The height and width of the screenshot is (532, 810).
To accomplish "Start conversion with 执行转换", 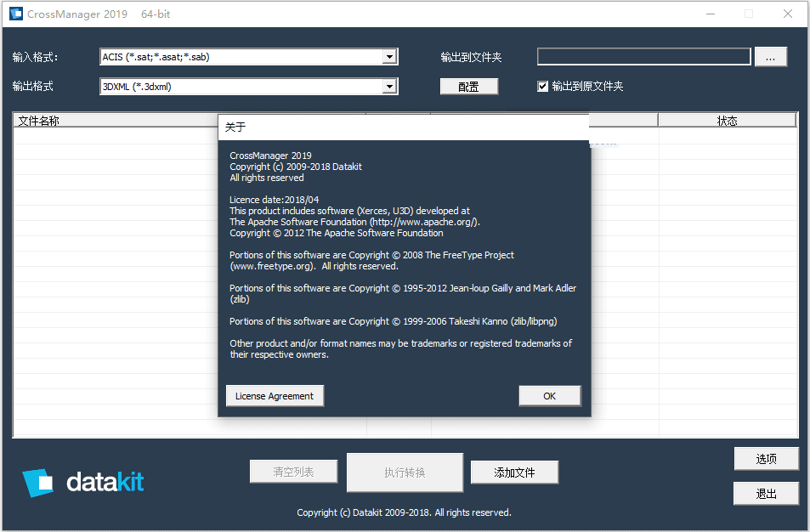I will (x=405, y=473).
